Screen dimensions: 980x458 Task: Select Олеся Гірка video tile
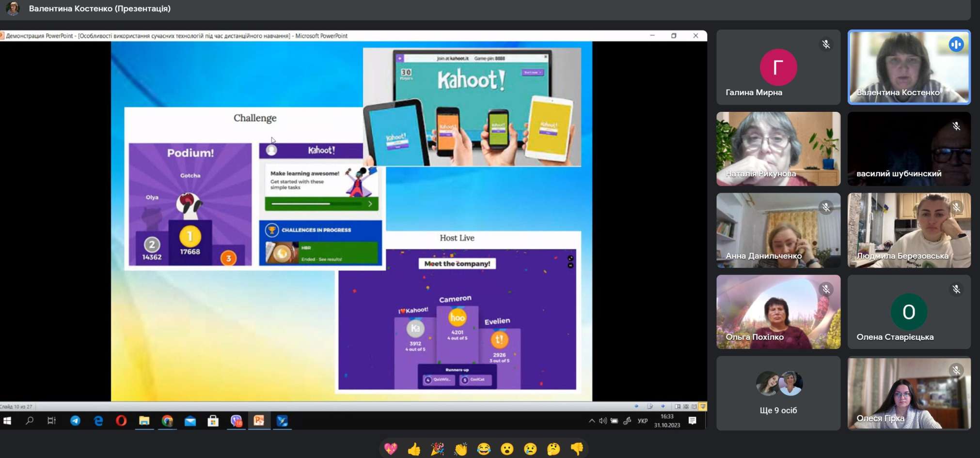909,393
